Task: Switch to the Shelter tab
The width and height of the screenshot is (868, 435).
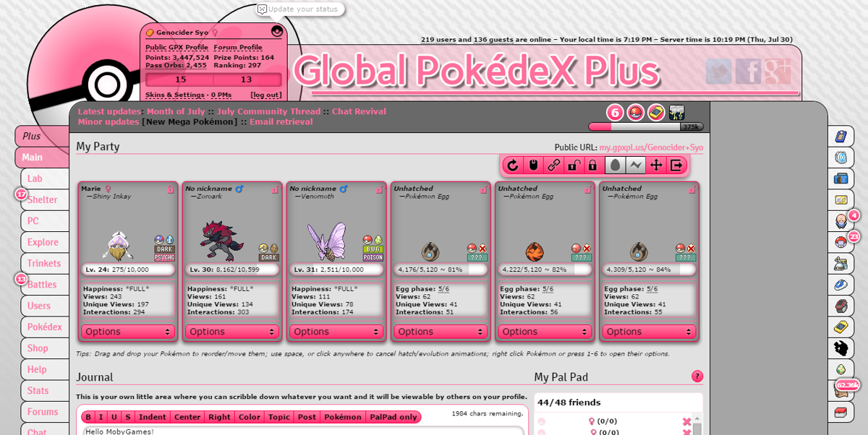Action: click(41, 199)
